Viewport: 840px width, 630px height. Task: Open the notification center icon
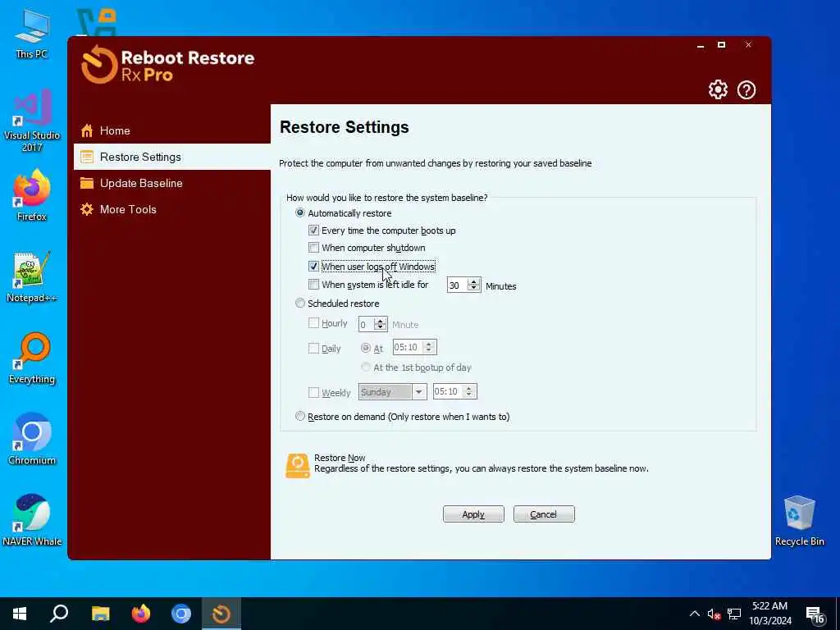(815, 615)
